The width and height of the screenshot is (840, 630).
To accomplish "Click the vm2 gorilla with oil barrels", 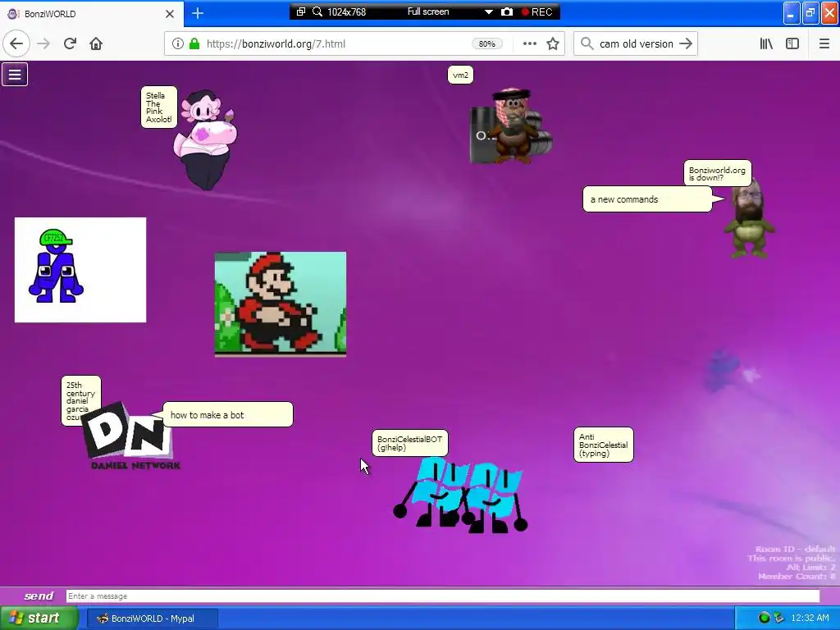I will pos(510,126).
